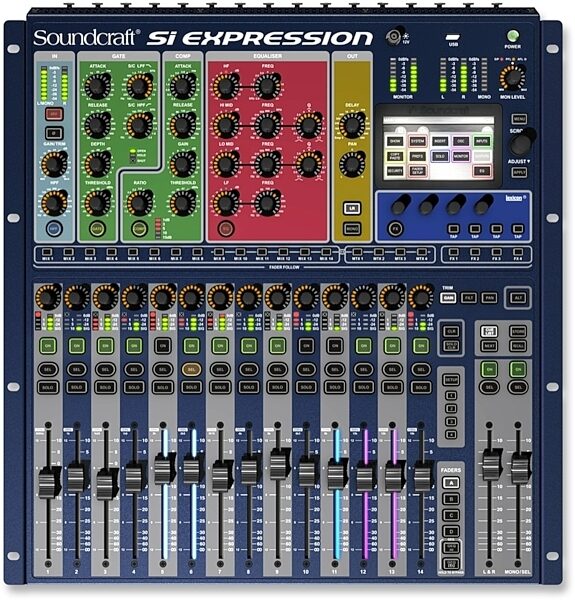Click the ALT button
Image resolution: width=575 pixels, height=600 pixels.
(x=518, y=298)
